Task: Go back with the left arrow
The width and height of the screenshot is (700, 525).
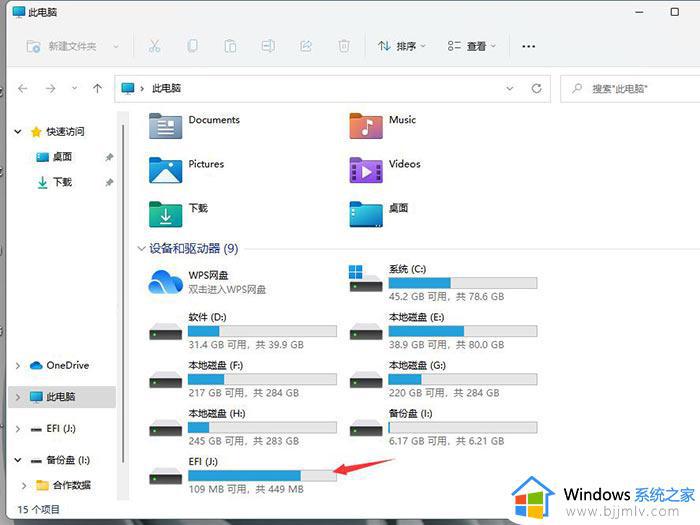Action: pyautogui.click(x=23, y=88)
